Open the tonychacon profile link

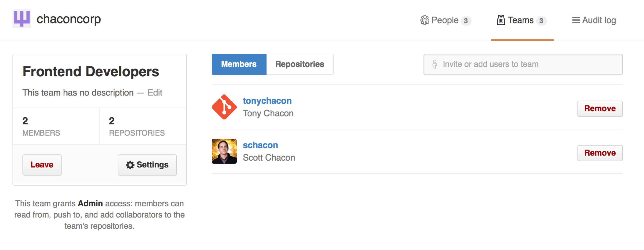click(x=267, y=101)
